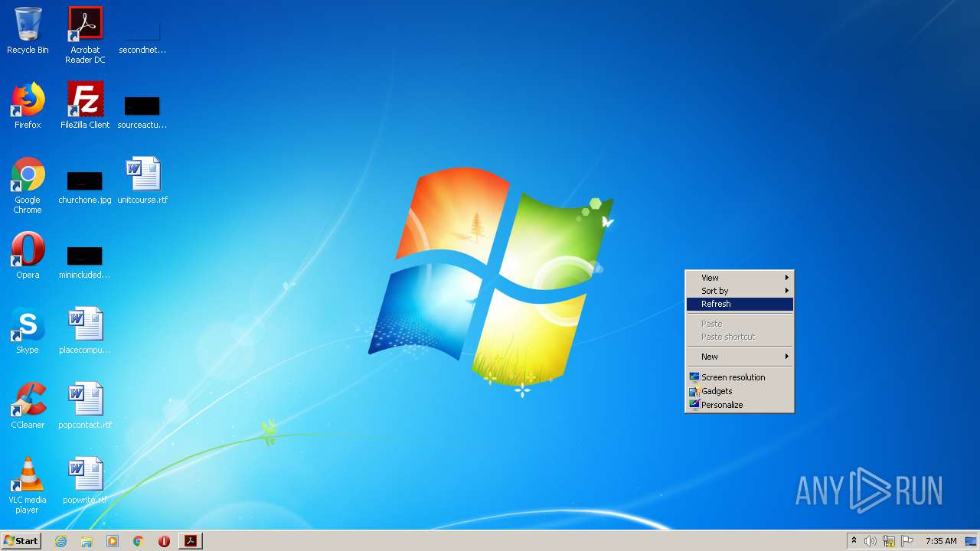Click the 7:35 AM taskbar clock
980x551 pixels.
point(941,541)
